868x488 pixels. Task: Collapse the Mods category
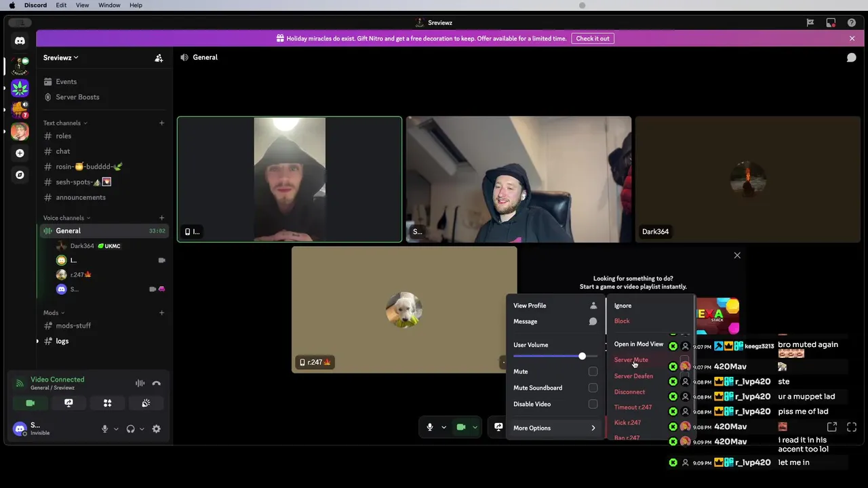click(x=54, y=313)
